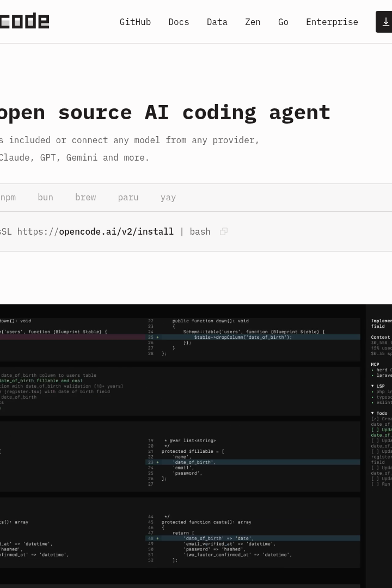Click the terminal demo screenshot image
Screen dimensions: 392x588
(x=196, y=446)
